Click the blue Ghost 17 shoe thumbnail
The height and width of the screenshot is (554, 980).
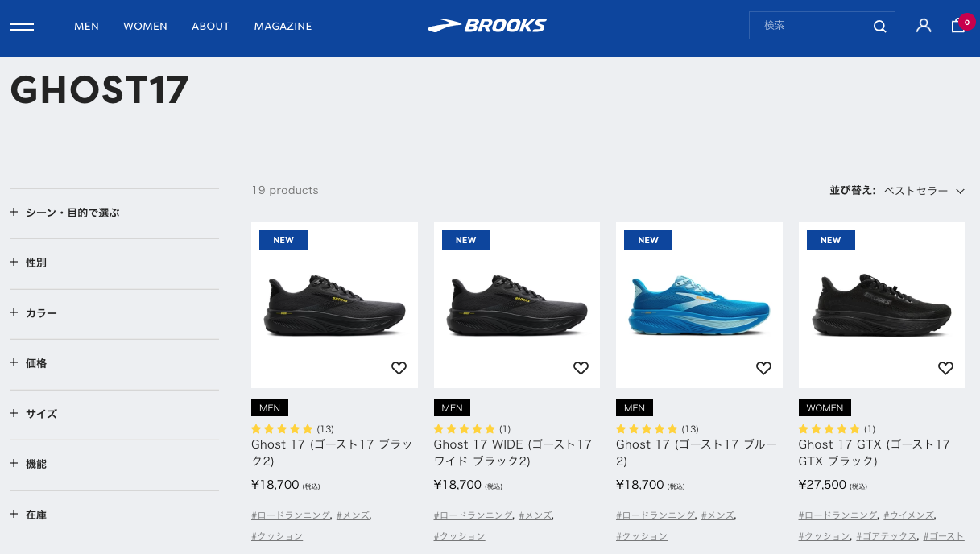pos(699,306)
